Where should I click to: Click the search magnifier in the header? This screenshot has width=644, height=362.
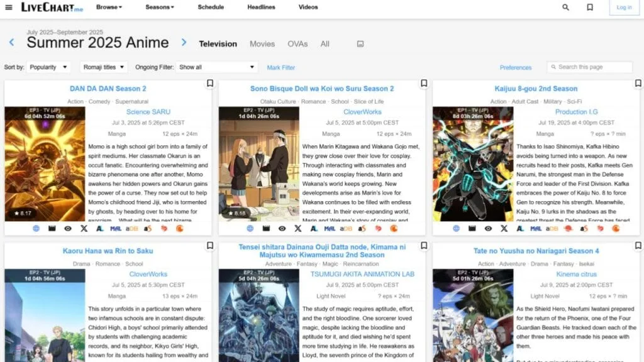point(565,7)
